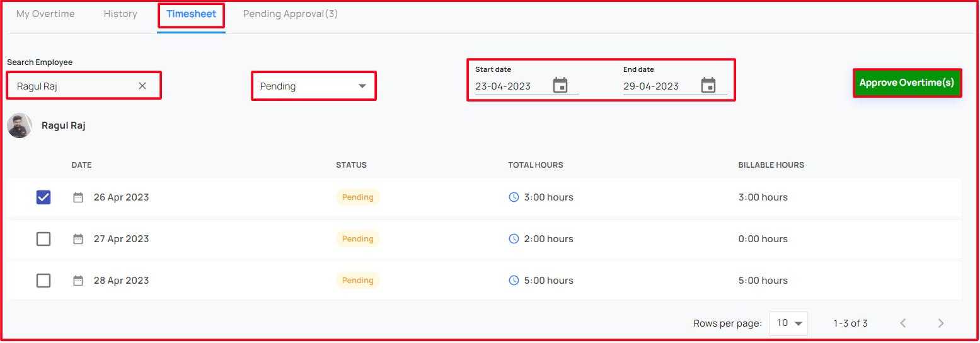Click clock icon next to 2:00 hours total

pyautogui.click(x=514, y=239)
